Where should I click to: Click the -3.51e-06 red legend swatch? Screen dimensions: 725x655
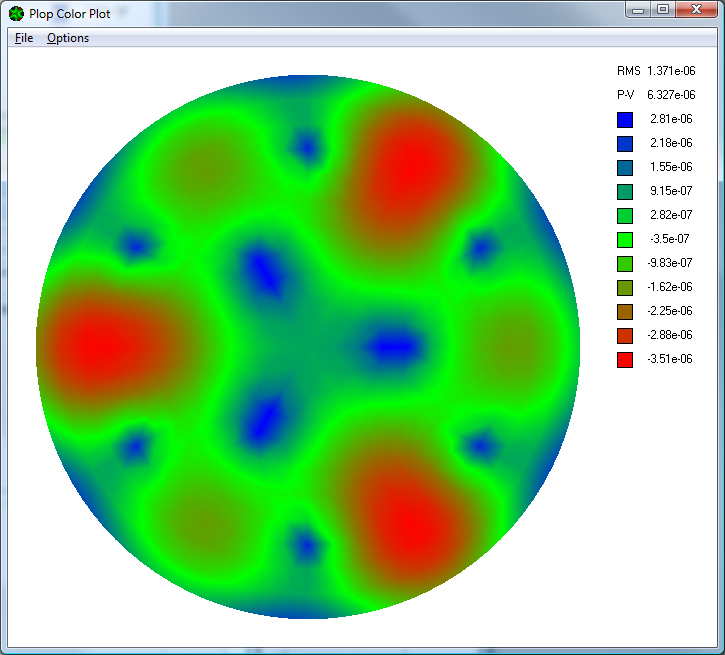click(625, 360)
